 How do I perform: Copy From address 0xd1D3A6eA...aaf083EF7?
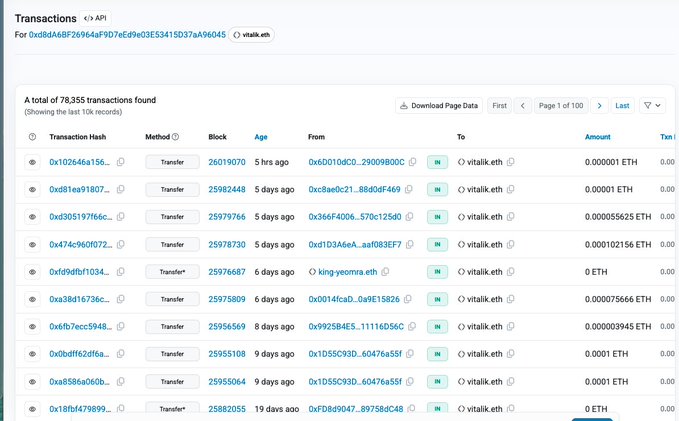pyautogui.click(x=410, y=244)
